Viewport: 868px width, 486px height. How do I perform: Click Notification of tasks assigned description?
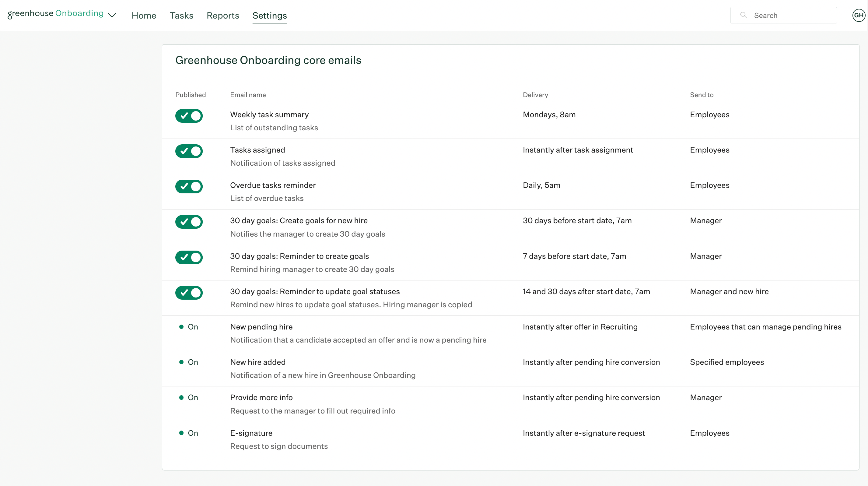pos(282,163)
